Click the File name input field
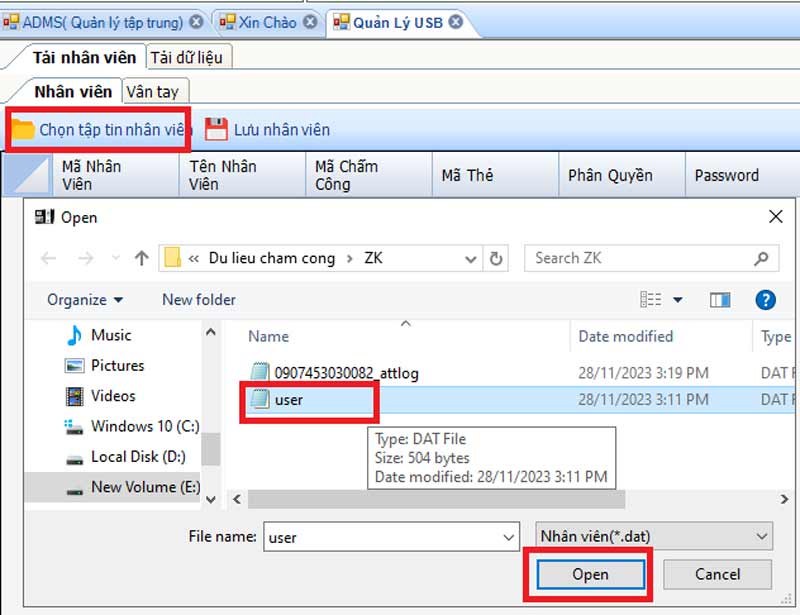This screenshot has width=800, height=615. pos(391,537)
